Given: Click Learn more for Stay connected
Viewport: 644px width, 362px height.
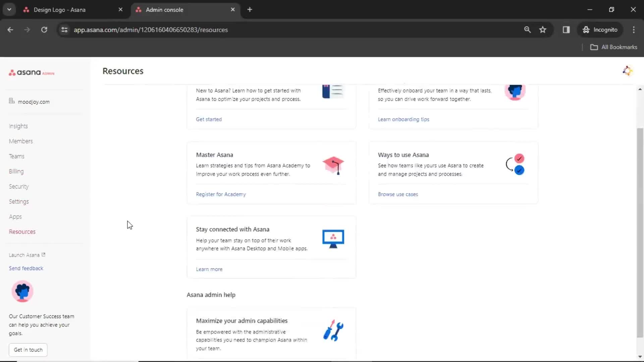Looking at the screenshot, I should click(x=209, y=269).
